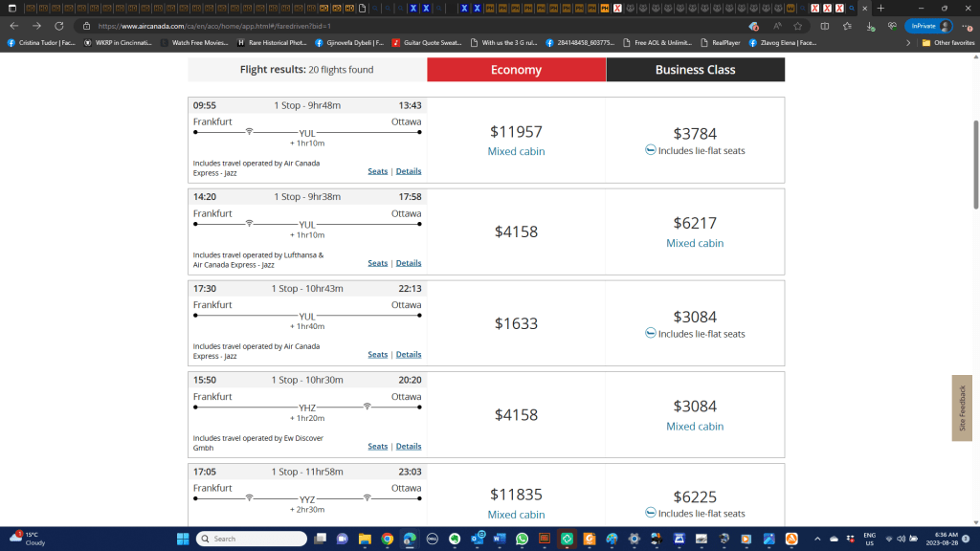Open Google Chrome from the taskbar
This screenshot has height=551, width=980.
pos(388,539)
